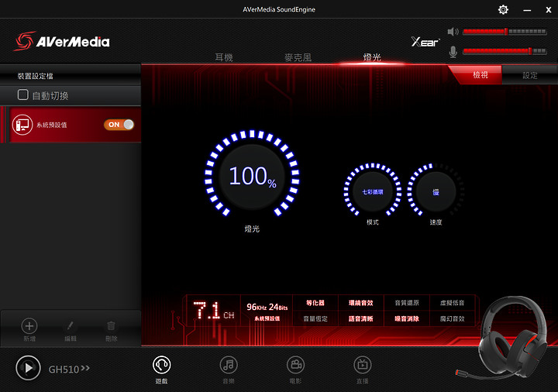Viewport: 558px width, 392px height.
Task: Toggle 環繞音效 surround sound
Action: pos(361,303)
